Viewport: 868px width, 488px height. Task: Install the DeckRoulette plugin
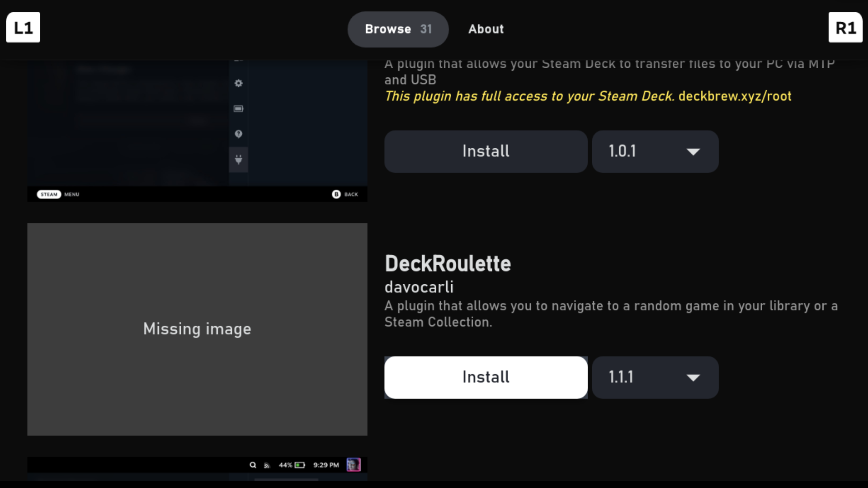click(x=486, y=377)
